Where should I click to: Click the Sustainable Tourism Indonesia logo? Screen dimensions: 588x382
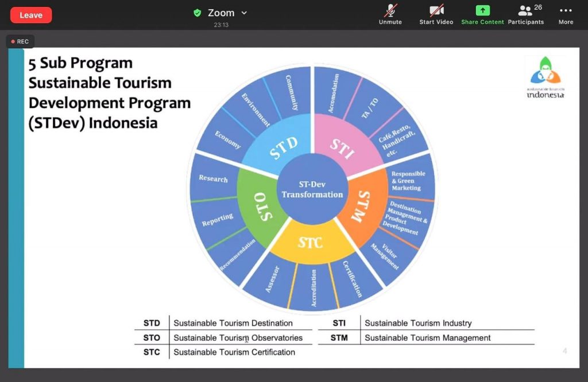click(x=546, y=77)
